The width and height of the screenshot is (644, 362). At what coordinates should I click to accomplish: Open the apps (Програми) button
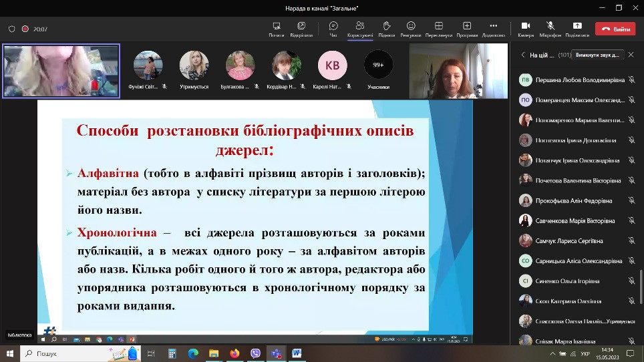(x=467, y=28)
